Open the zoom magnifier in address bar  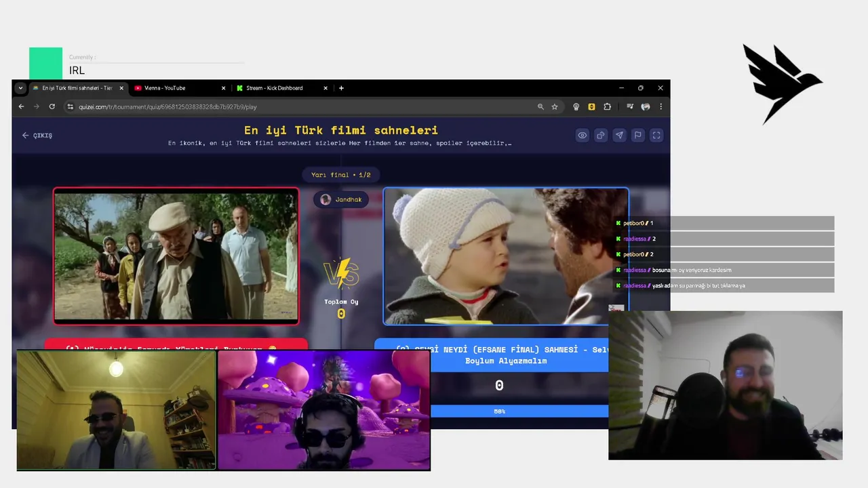(x=540, y=106)
